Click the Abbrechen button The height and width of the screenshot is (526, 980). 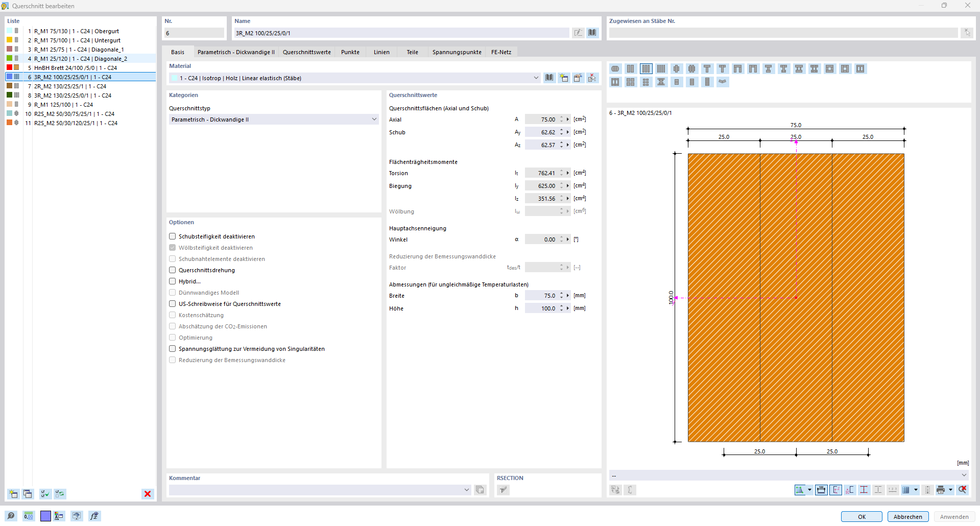click(x=907, y=517)
